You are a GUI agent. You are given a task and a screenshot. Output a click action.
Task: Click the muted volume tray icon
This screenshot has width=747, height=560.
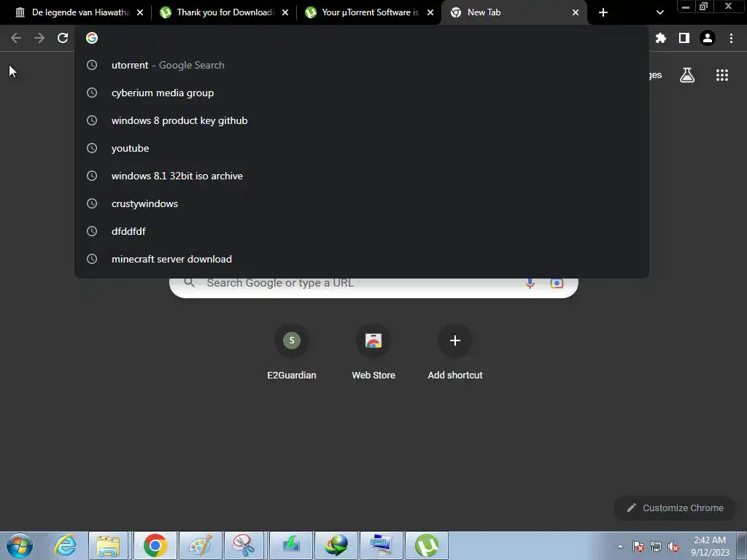673,546
